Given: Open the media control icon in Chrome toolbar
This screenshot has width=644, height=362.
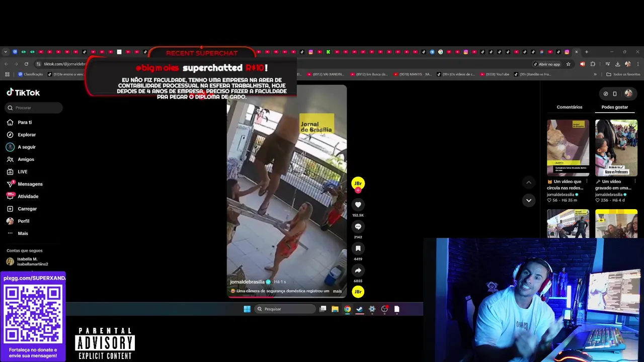Looking at the screenshot, I should click(608, 64).
